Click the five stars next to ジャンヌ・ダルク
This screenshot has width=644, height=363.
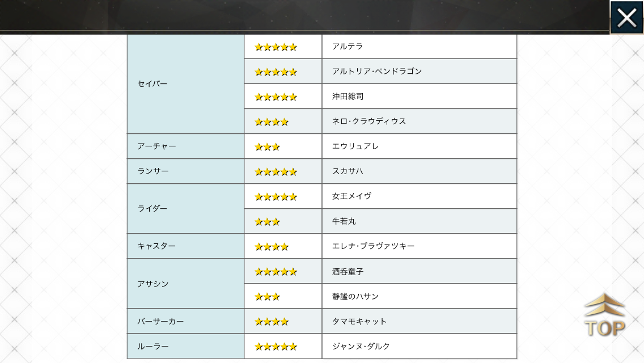[276, 347]
